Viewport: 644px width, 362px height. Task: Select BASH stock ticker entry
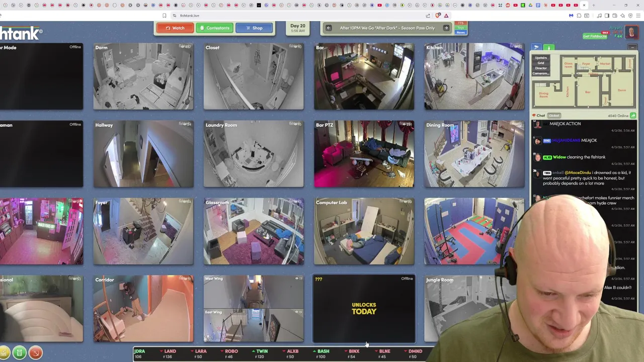tap(321, 354)
